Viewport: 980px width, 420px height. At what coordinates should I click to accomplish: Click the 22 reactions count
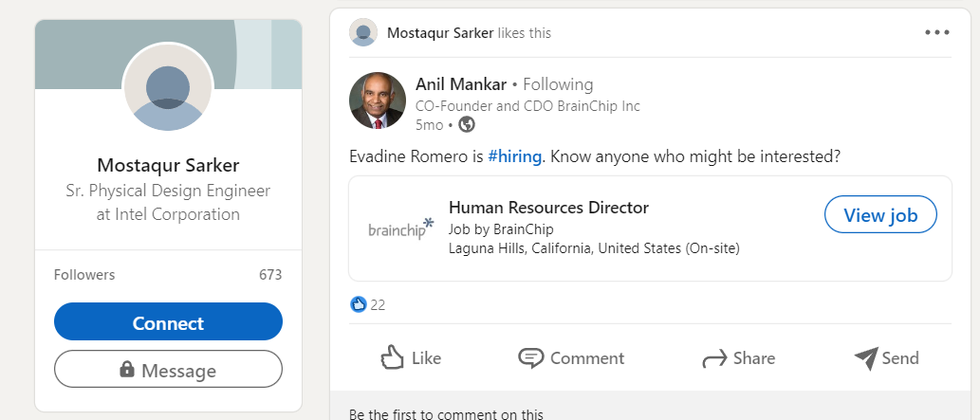pyautogui.click(x=378, y=305)
